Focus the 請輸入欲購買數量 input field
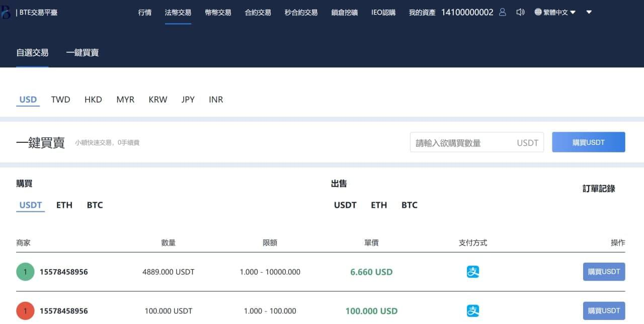Screen dimensions: 644x324 (x=476, y=142)
